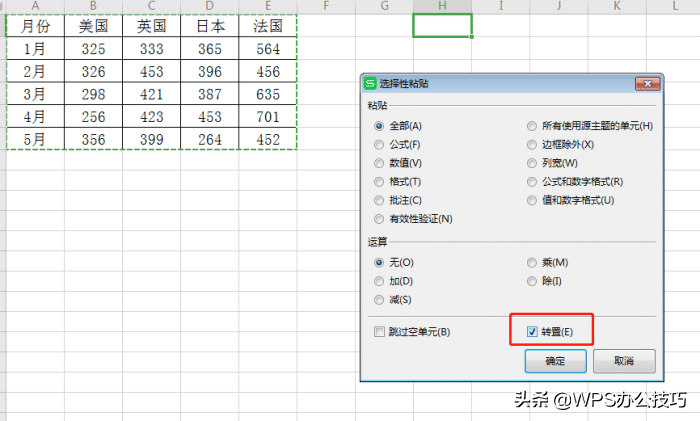Image resolution: width=700 pixels, height=421 pixels.
Task: Click cell containing 365
Action: click(x=210, y=48)
